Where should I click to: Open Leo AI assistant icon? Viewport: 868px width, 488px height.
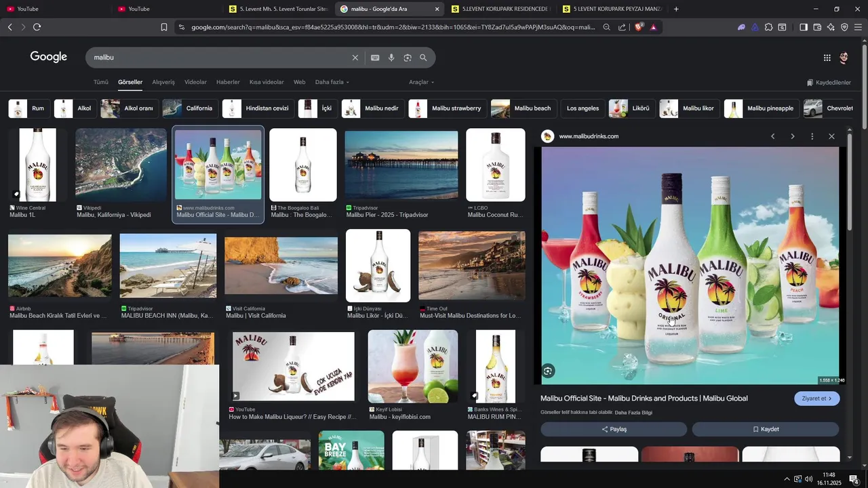coord(831,27)
